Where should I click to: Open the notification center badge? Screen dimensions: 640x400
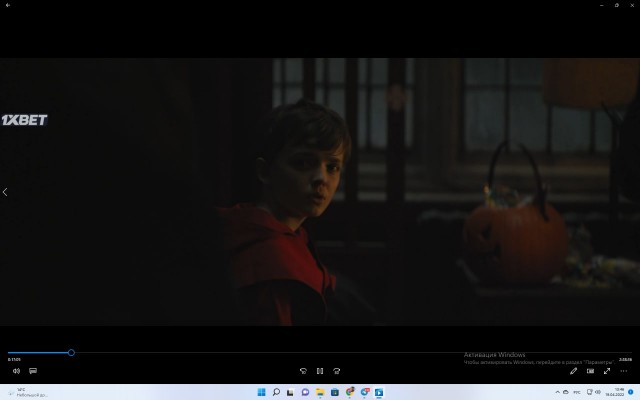(x=631, y=392)
